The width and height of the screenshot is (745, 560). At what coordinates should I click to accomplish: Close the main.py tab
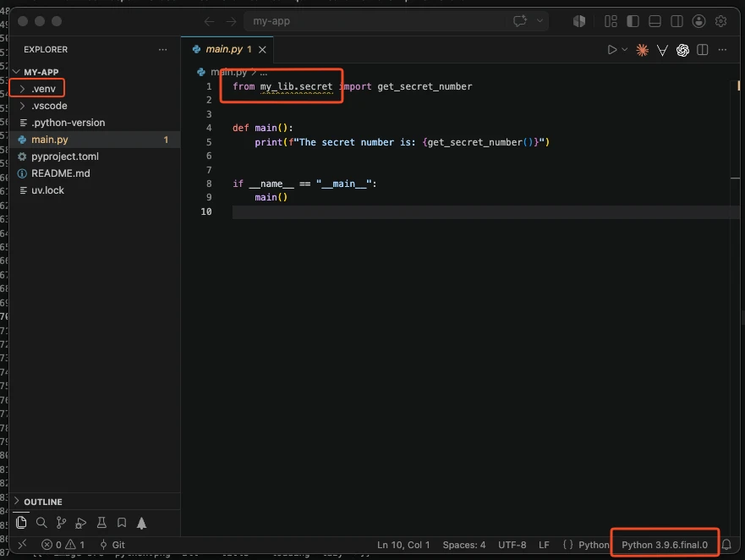pyautogui.click(x=262, y=49)
